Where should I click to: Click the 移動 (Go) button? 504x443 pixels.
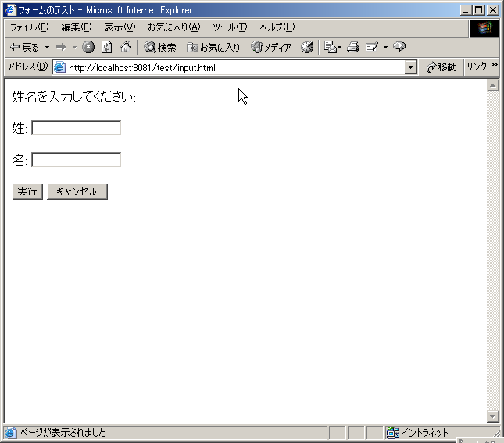pyautogui.click(x=441, y=67)
